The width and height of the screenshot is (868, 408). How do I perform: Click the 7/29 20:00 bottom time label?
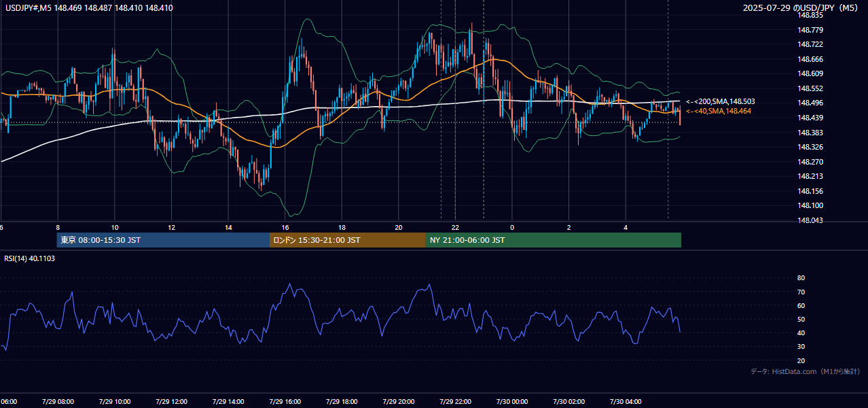[x=399, y=401]
